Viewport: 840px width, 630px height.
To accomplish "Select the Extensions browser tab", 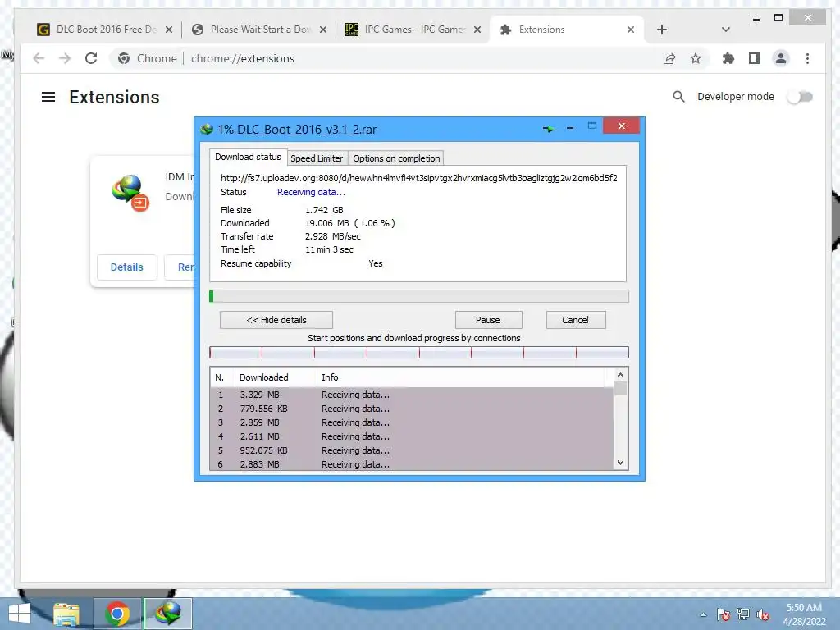I will [568, 30].
